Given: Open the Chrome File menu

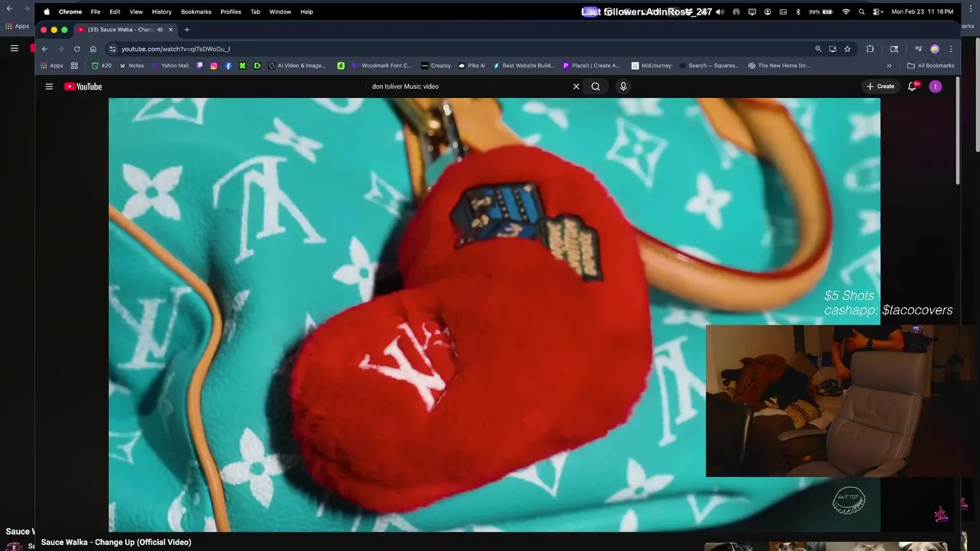Looking at the screenshot, I should [96, 11].
